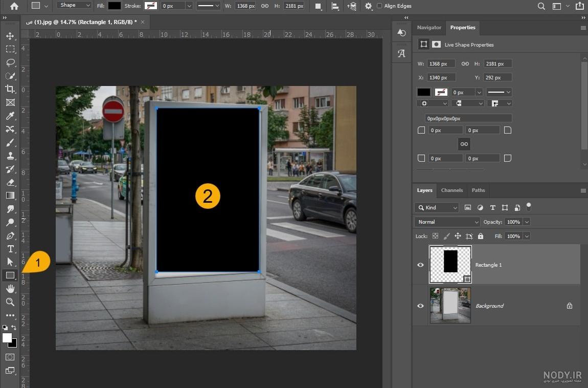Enable the Align Edges checkbox

[379, 6]
